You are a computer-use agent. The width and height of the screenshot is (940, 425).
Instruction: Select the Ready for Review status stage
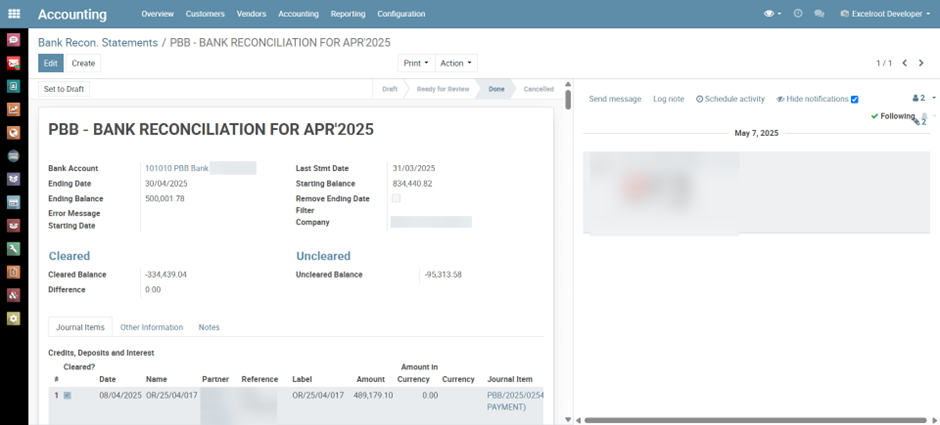pyautogui.click(x=443, y=89)
